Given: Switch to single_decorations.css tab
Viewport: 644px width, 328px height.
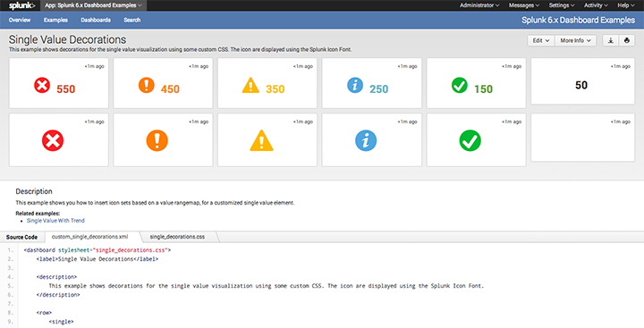Looking at the screenshot, I should coord(177,237).
